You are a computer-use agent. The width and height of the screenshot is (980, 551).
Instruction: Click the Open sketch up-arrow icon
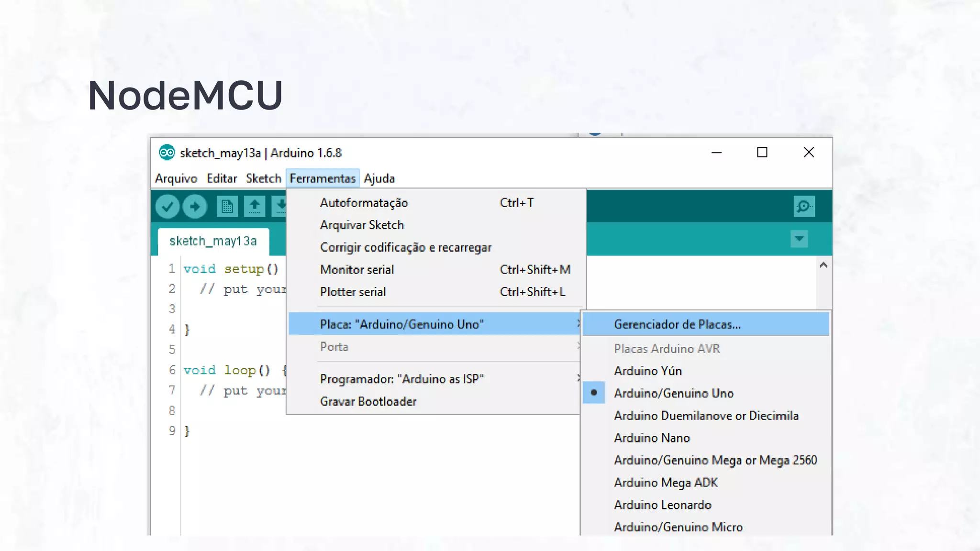(255, 207)
